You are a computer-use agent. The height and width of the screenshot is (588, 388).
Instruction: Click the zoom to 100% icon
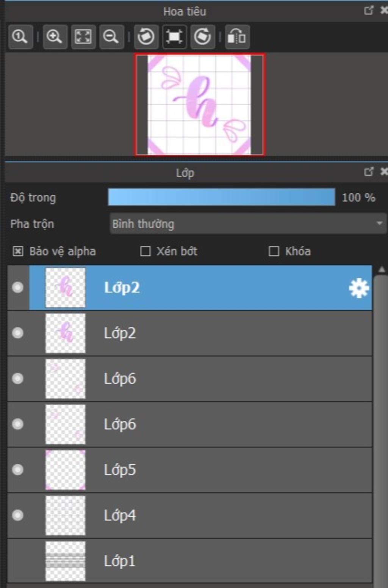20,37
